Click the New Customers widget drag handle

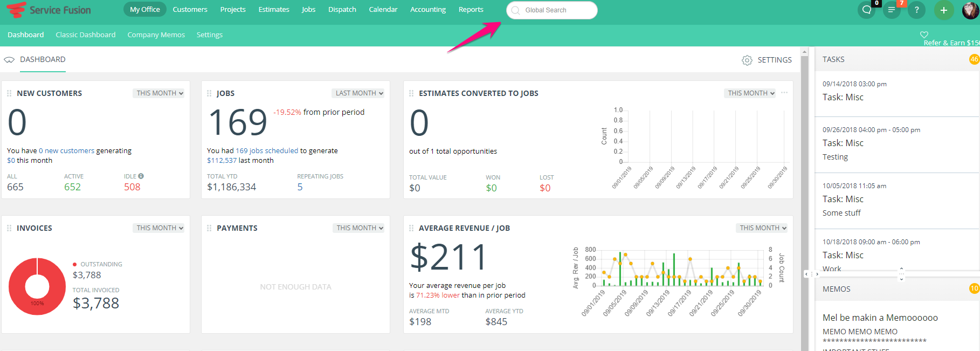tap(9, 93)
